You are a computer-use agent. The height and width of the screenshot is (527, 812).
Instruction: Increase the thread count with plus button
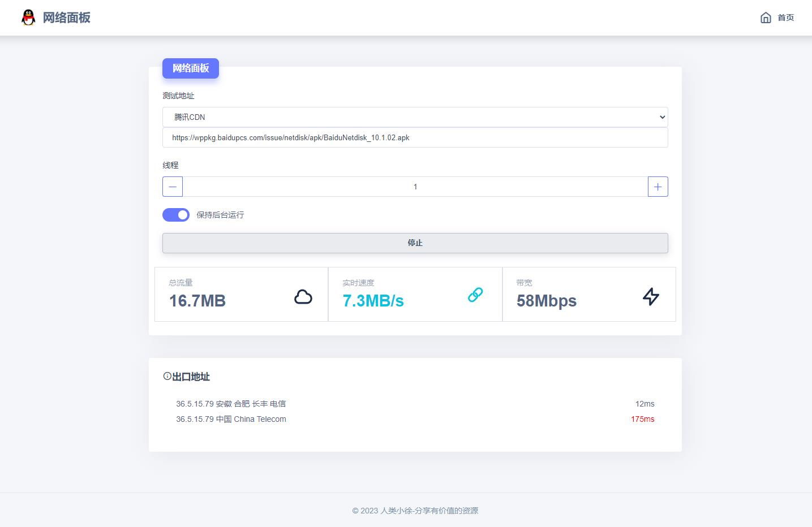(658, 187)
